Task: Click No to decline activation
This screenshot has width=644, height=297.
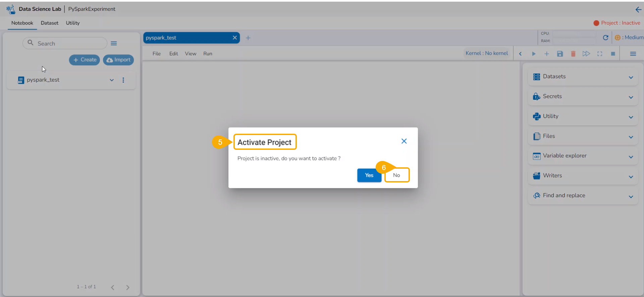Action: tap(397, 175)
